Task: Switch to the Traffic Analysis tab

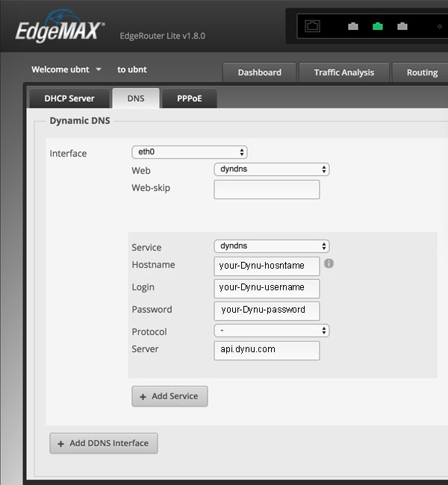Action: (344, 72)
